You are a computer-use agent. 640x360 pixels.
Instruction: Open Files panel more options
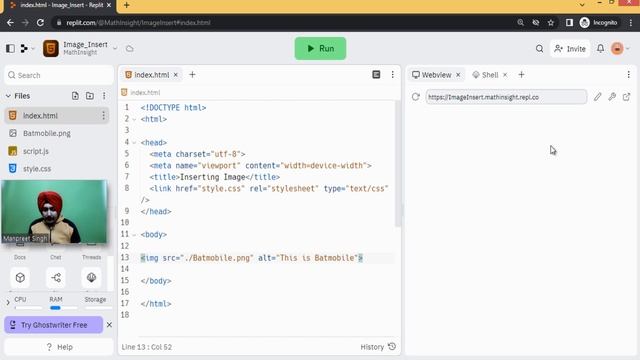(104, 96)
